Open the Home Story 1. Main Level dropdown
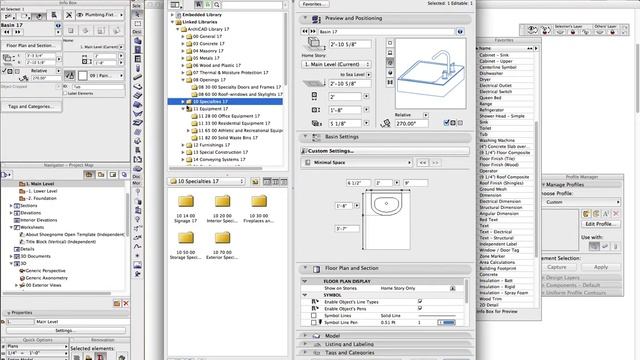This screenshot has width=640, height=360. pyautogui.click(x=336, y=64)
